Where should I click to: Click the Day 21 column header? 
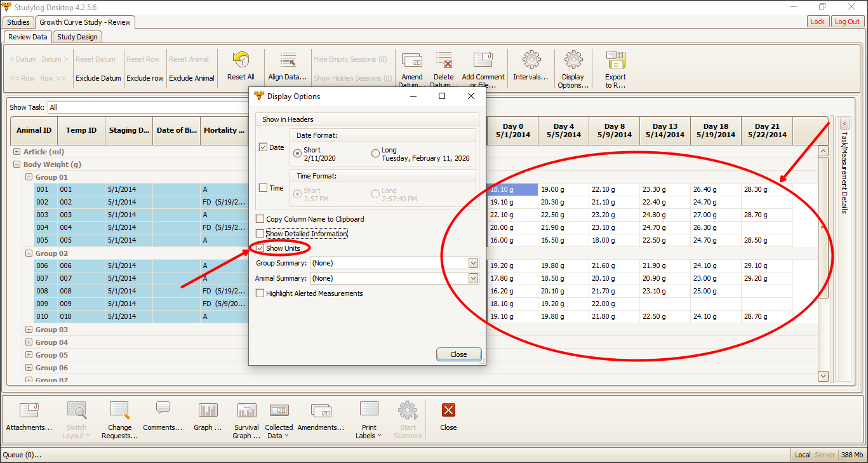pos(767,131)
